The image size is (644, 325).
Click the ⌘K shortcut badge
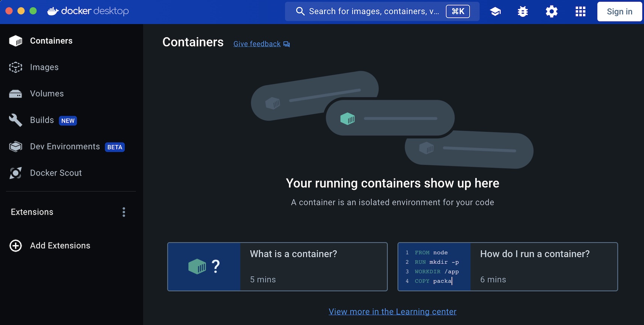click(x=458, y=11)
